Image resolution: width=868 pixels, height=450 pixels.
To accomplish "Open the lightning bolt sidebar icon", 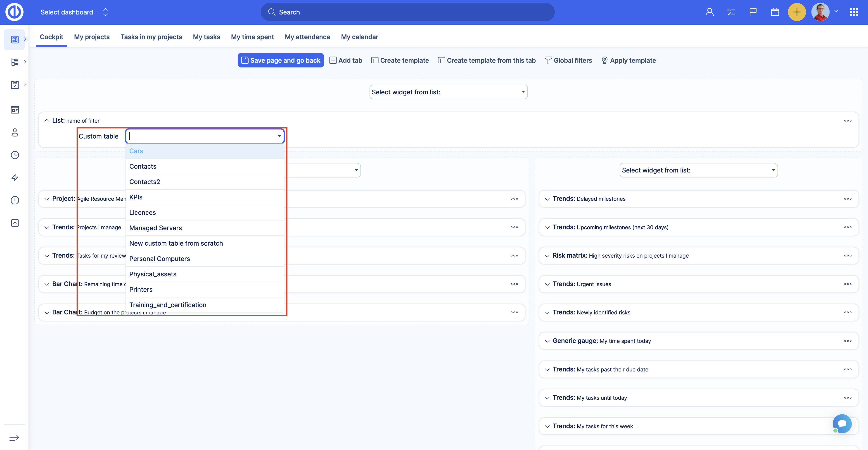I will coord(15,177).
